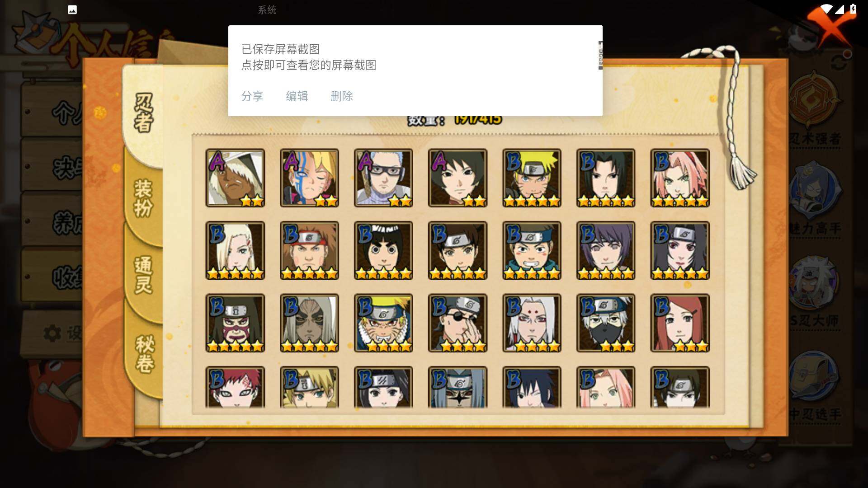Select the bowl-cut Rock Lee portrait
The width and height of the screenshot is (868, 488).
pos(383,250)
